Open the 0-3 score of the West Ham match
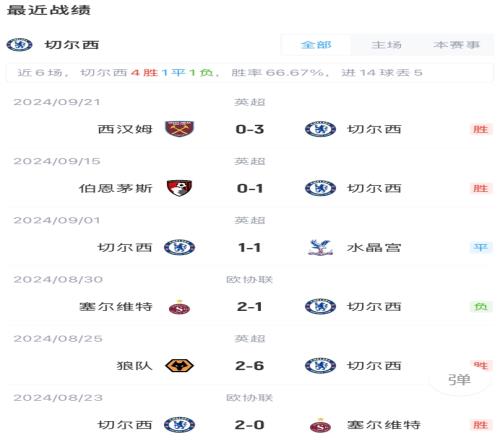The height and width of the screenshot is (440, 500). coord(250,129)
